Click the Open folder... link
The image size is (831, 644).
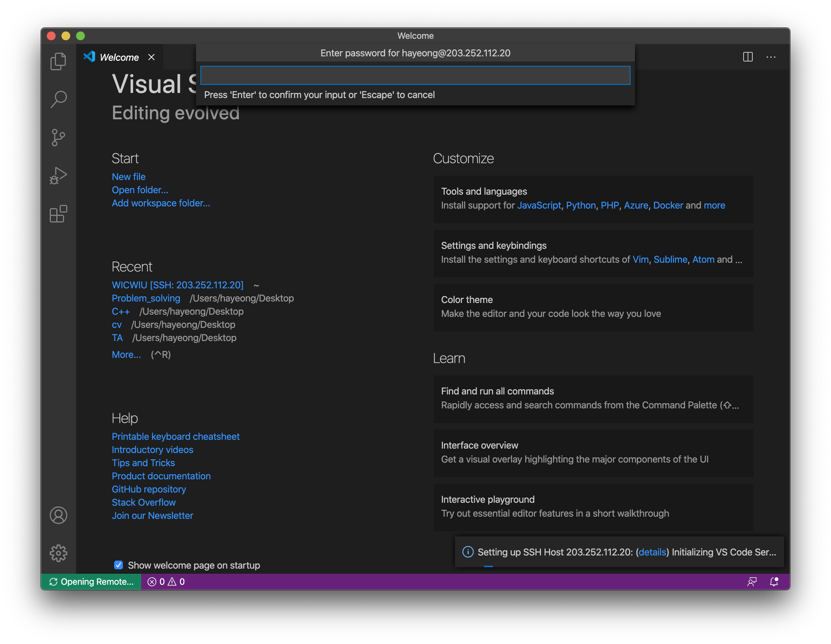[140, 190]
